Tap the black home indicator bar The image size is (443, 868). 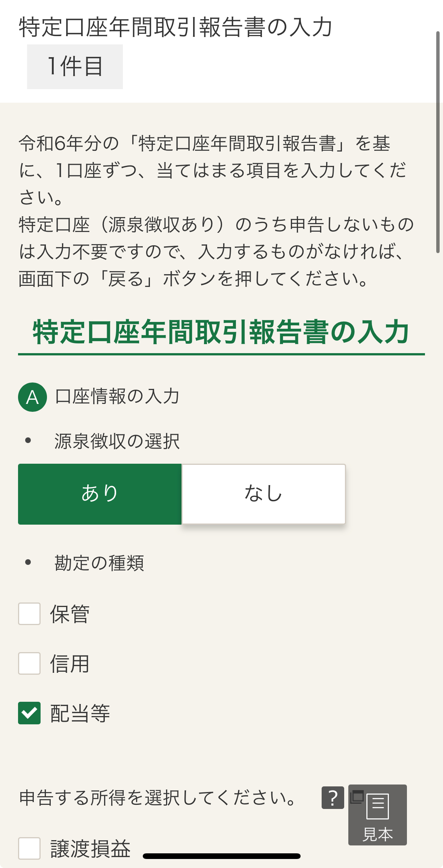pos(221,856)
